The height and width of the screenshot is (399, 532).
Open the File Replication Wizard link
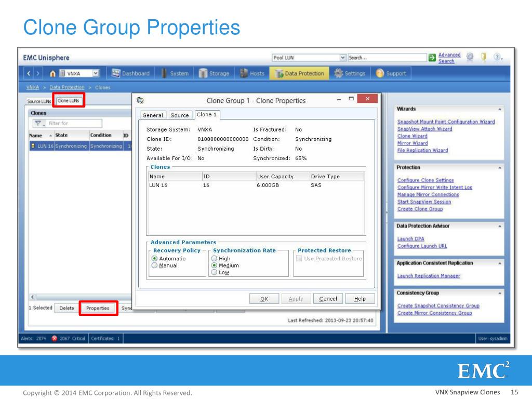423,150
